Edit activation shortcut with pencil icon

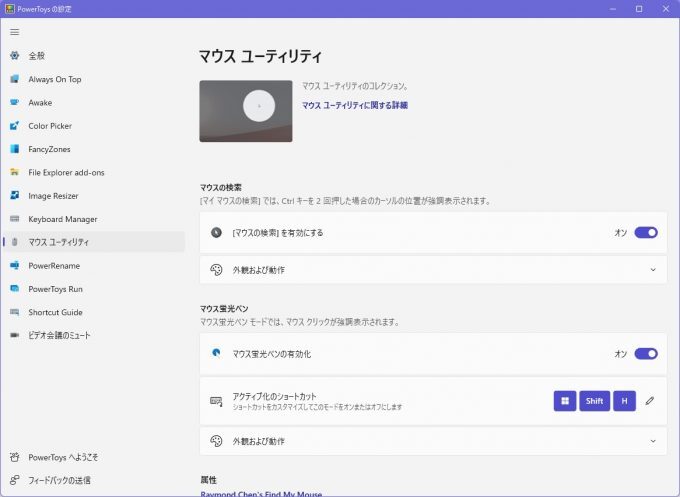click(650, 401)
